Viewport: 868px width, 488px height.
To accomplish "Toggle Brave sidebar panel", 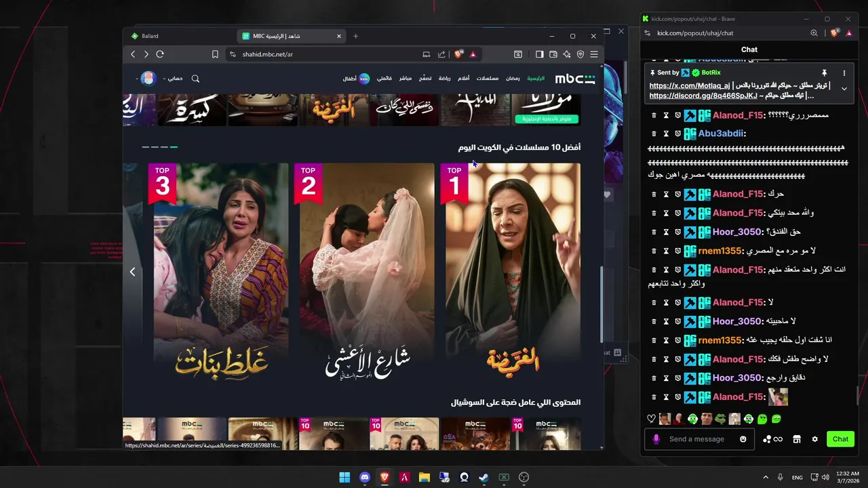I will pos(540,54).
